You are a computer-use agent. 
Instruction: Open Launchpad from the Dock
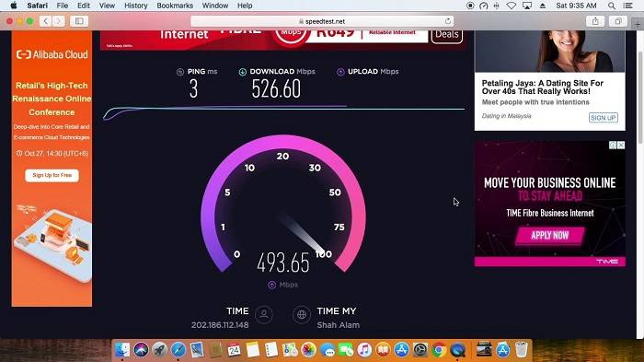pyautogui.click(x=159, y=350)
